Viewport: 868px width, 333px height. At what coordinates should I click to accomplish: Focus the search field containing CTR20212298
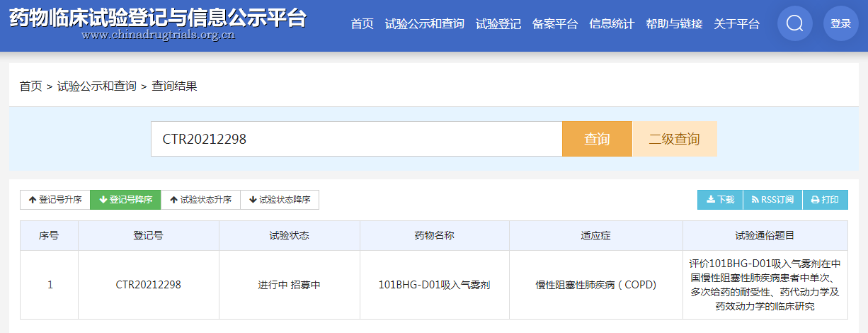[x=356, y=139]
